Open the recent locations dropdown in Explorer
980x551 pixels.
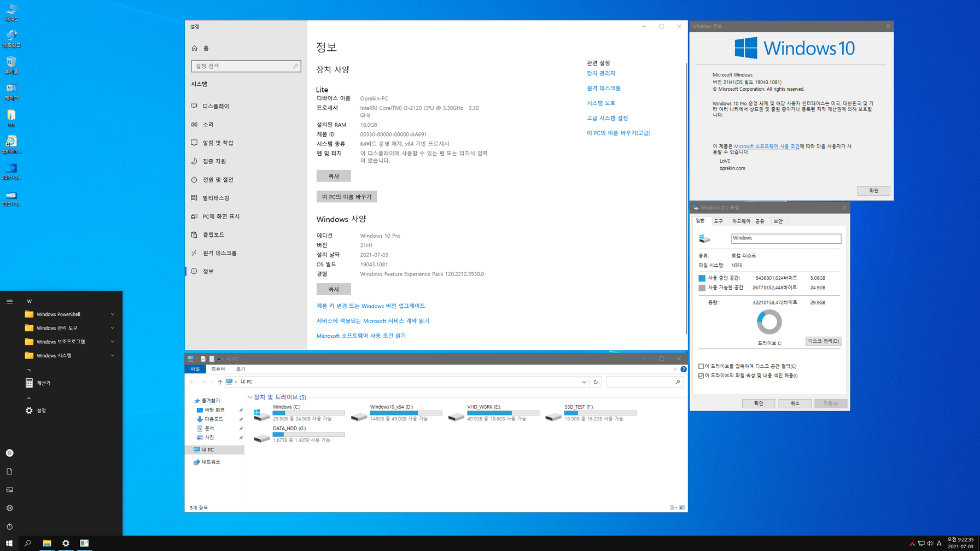coord(212,382)
